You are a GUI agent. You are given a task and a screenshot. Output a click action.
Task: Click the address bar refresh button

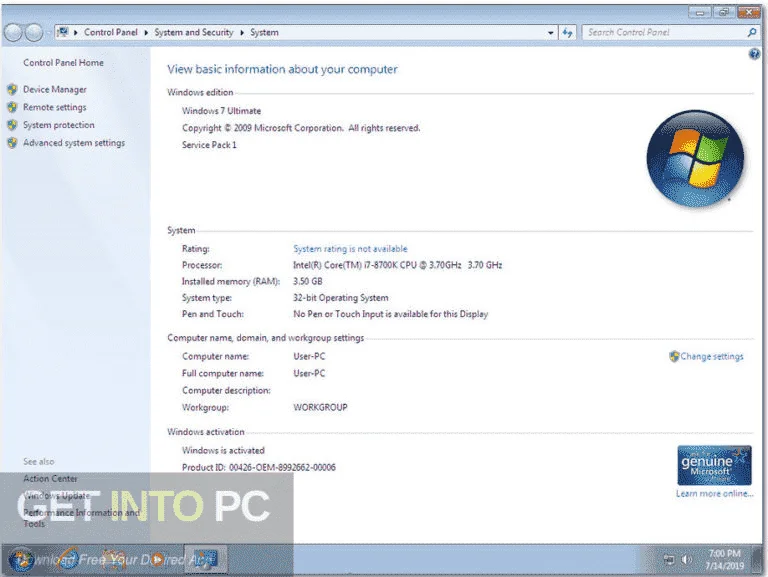pyautogui.click(x=567, y=33)
